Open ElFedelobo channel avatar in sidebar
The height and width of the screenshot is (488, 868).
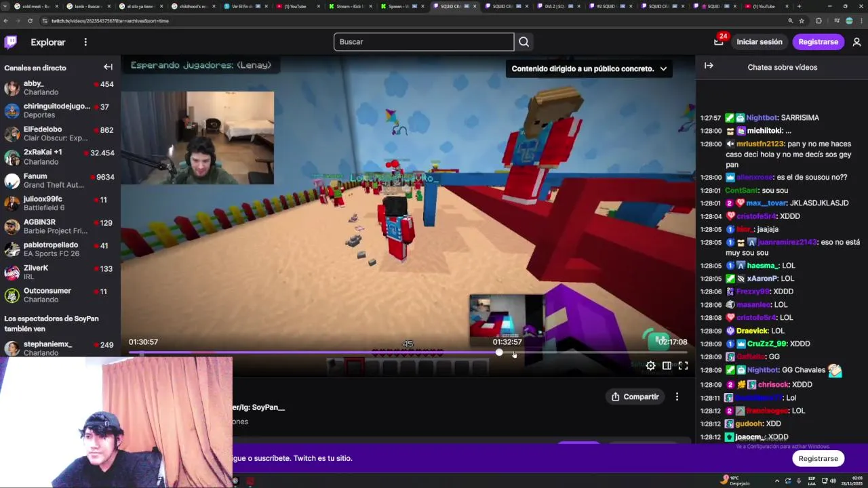pos(12,134)
